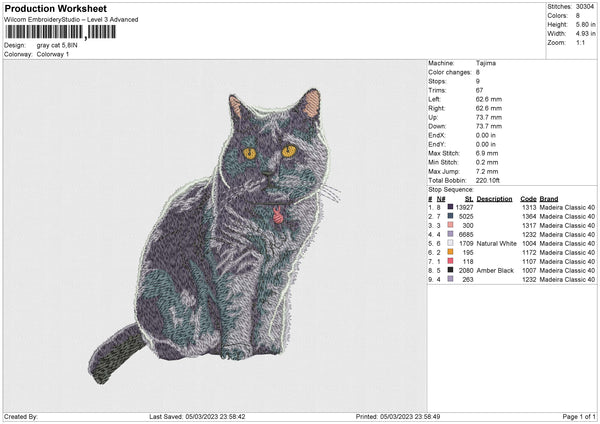The width and height of the screenshot is (600, 424).
Task: Click the lavender swatch in stop row 9
Action: pos(450,279)
